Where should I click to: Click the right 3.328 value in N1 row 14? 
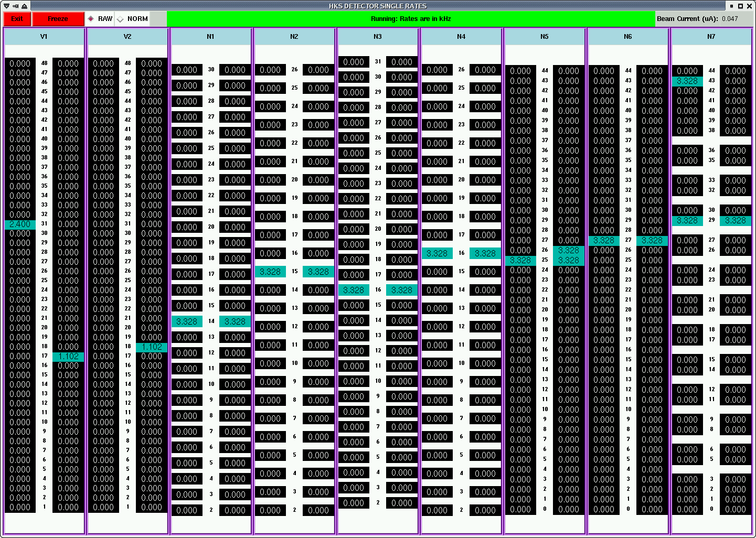pyautogui.click(x=235, y=321)
